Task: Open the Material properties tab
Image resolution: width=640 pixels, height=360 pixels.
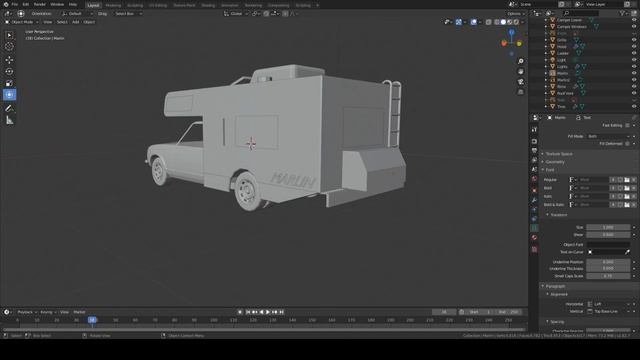Action: [x=534, y=238]
